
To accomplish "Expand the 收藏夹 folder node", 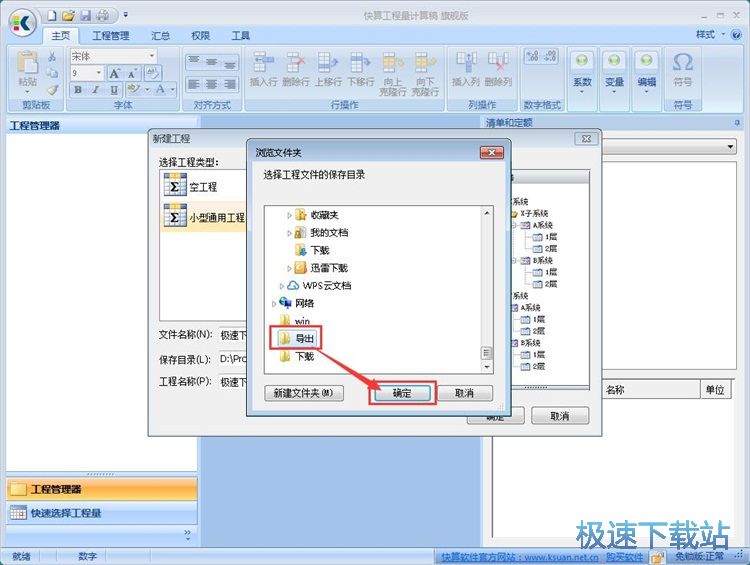I will (x=289, y=215).
